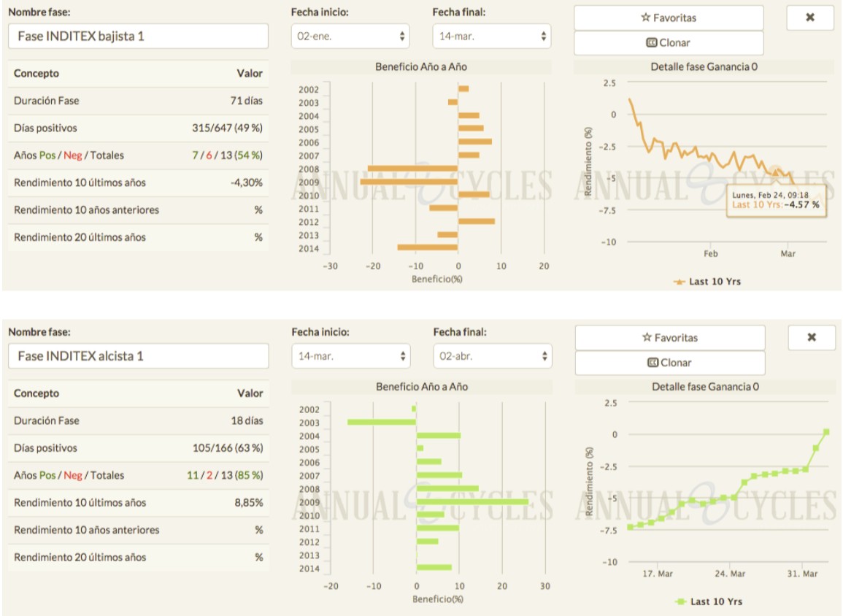Select the 2006 bar in the bajista yearly chart
Screen dimensions: 843x616
point(474,142)
